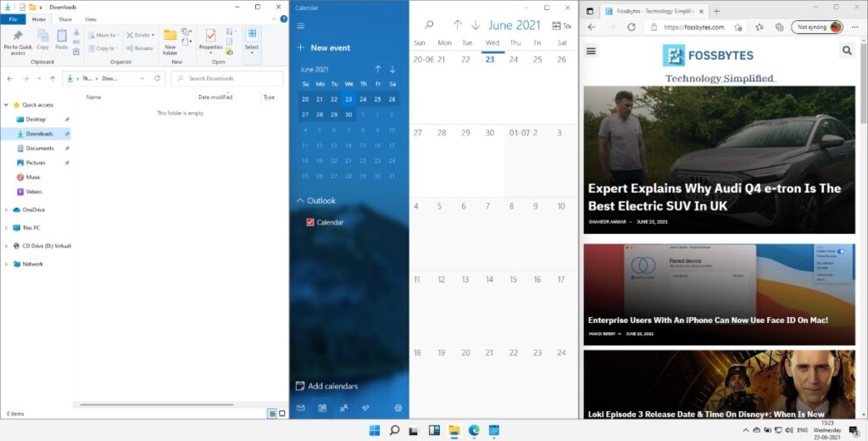Expand OneDrive in File Explorer tree
The height and width of the screenshot is (441, 868).
(6, 210)
